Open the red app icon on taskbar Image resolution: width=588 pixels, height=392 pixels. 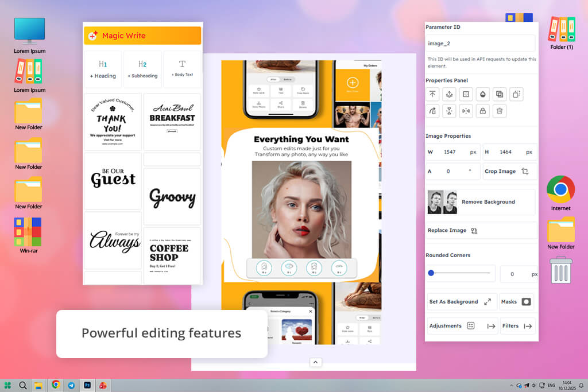point(103,385)
